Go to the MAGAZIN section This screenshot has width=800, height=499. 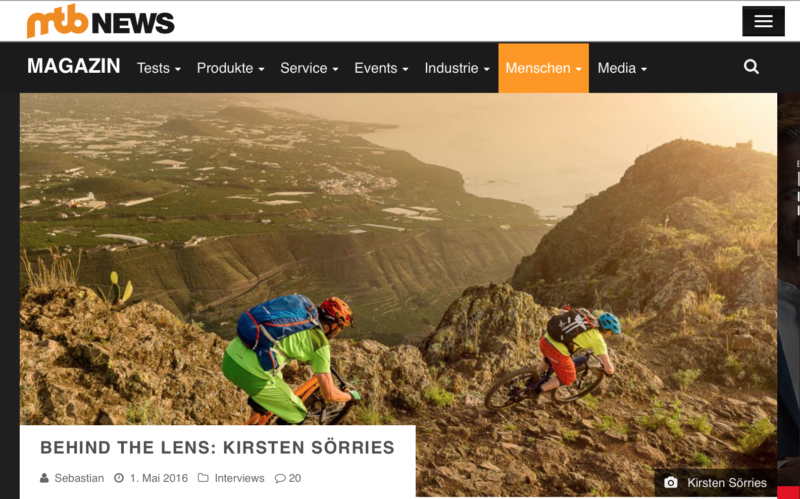[74, 66]
